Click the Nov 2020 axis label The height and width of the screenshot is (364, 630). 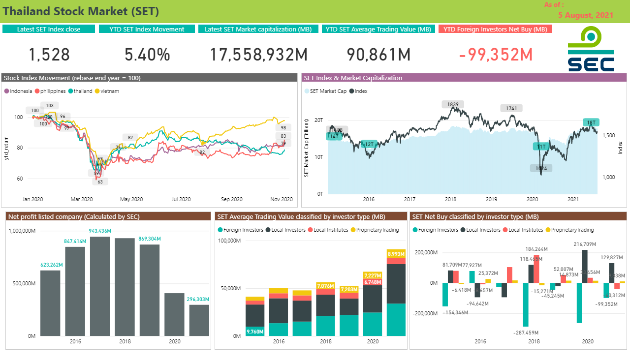282,199
